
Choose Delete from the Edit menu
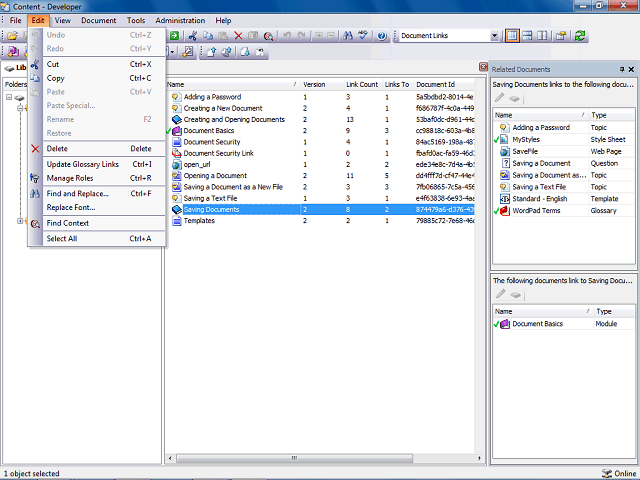pos(97,149)
